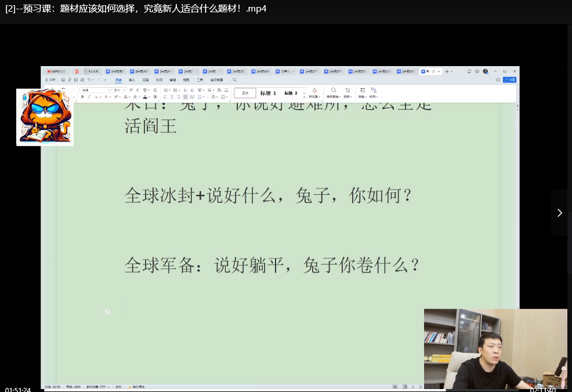Click the Increase indent icon
572x392 pixels.
click(x=192, y=90)
